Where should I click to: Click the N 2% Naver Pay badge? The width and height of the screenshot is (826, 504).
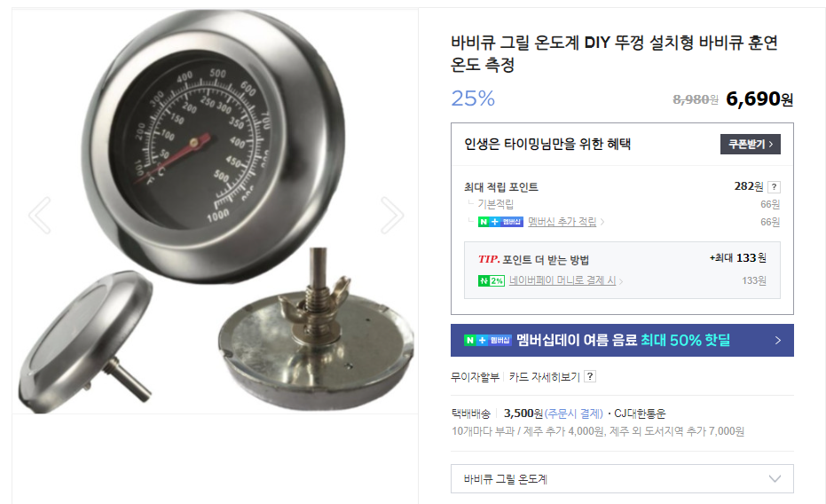point(491,280)
